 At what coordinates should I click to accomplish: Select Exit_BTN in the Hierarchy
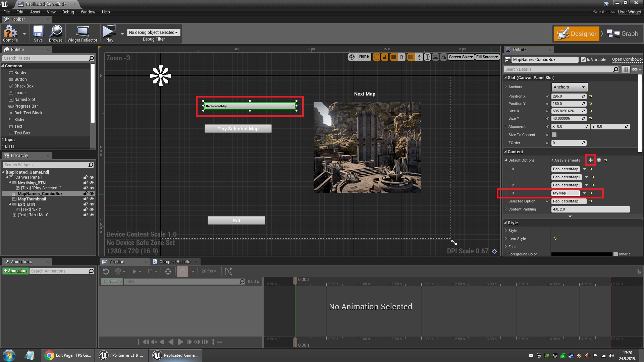click(x=26, y=204)
